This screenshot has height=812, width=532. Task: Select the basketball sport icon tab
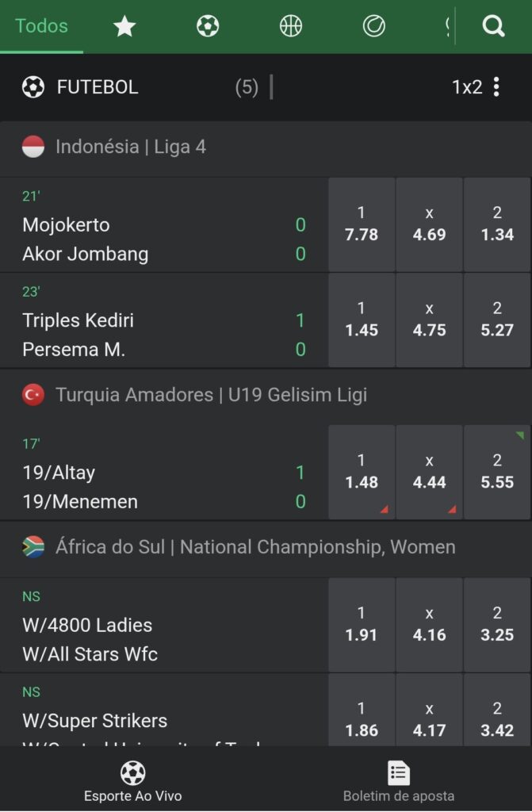pos(291,27)
